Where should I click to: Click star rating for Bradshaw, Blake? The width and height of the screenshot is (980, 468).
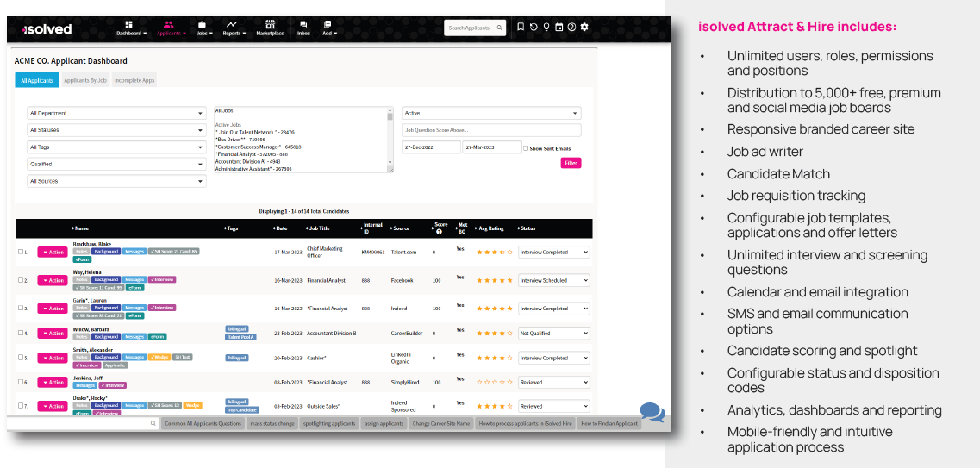pos(495,253)
